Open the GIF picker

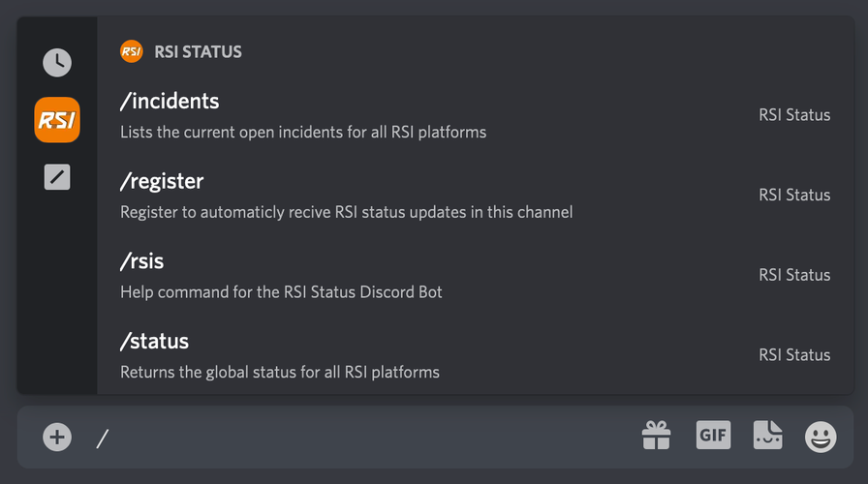coord(713,435)
